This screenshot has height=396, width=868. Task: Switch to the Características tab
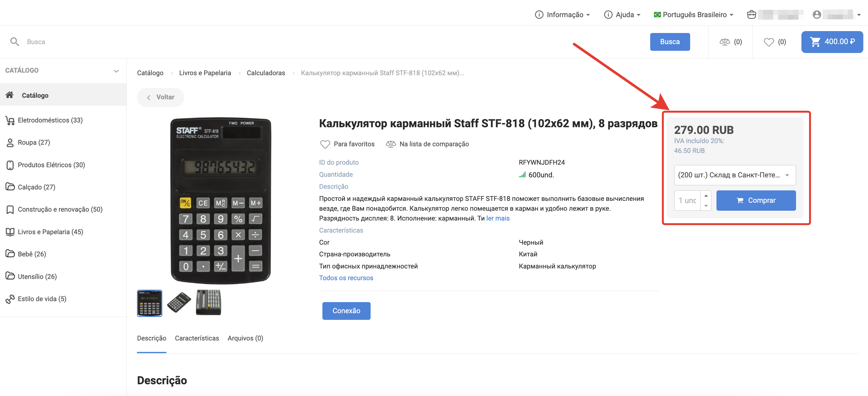197,338
